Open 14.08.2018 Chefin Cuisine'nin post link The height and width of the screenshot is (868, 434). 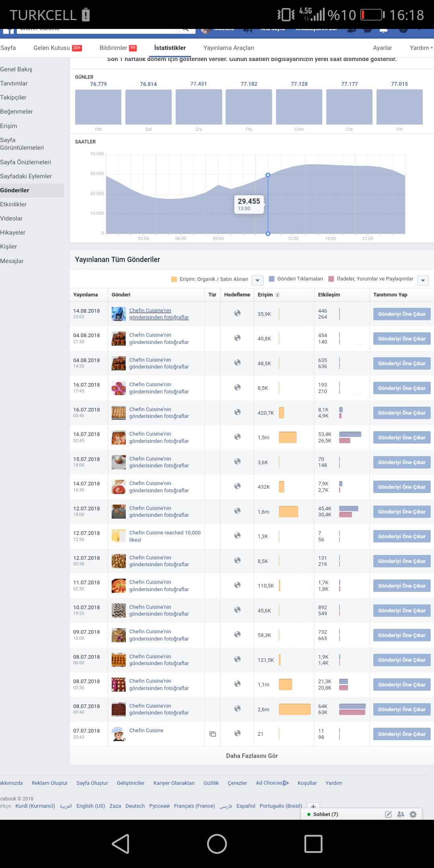pos(159,314)
